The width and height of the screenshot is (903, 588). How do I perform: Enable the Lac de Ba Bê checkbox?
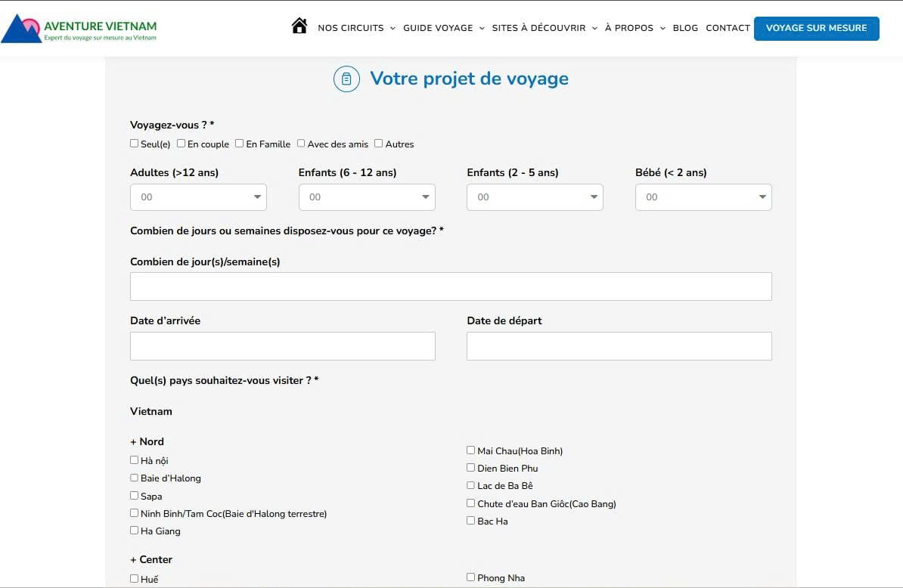click(x=470, y=485)
